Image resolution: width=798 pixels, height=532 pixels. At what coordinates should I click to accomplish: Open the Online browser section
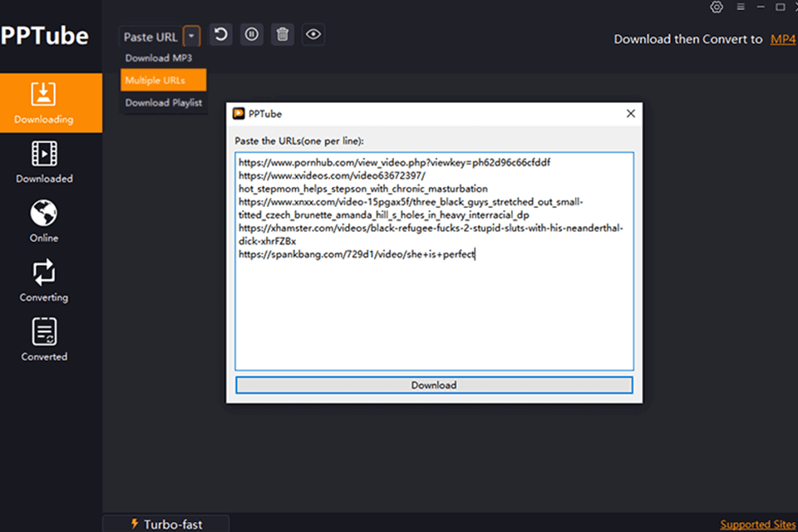44,221
